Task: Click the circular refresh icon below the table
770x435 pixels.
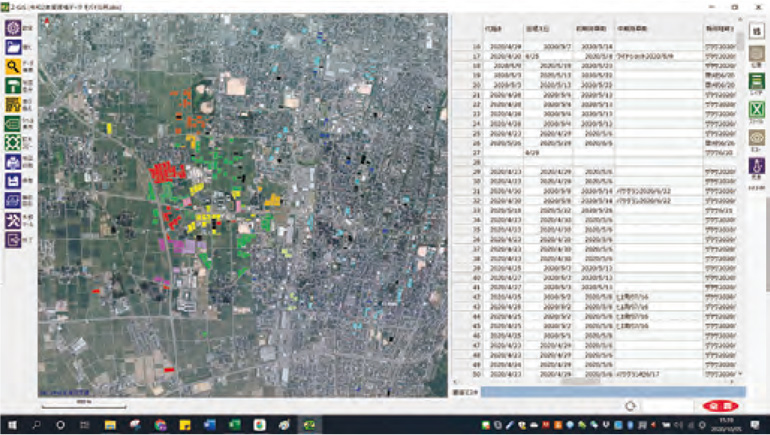Action: point(631,406)
